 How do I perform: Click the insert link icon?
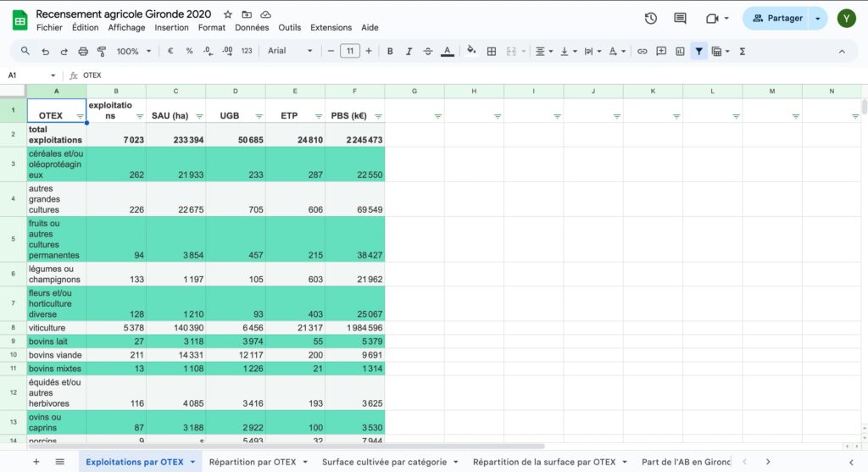[x=642, y=51]
